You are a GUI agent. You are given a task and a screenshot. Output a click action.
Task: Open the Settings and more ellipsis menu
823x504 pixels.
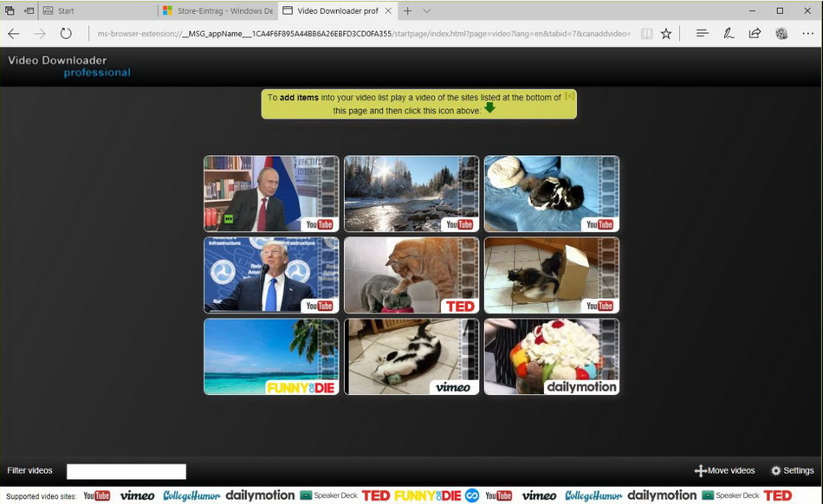coord(807,33)
